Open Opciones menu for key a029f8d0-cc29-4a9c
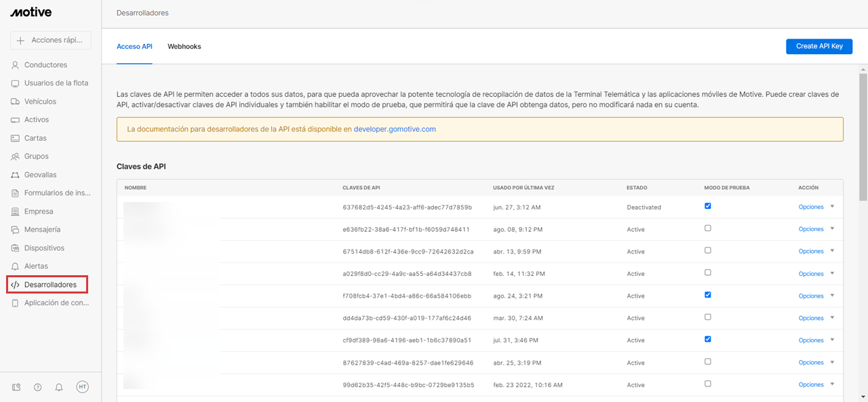Image resolution: width=868 pixels, height=402 pixels. (811, 273)
